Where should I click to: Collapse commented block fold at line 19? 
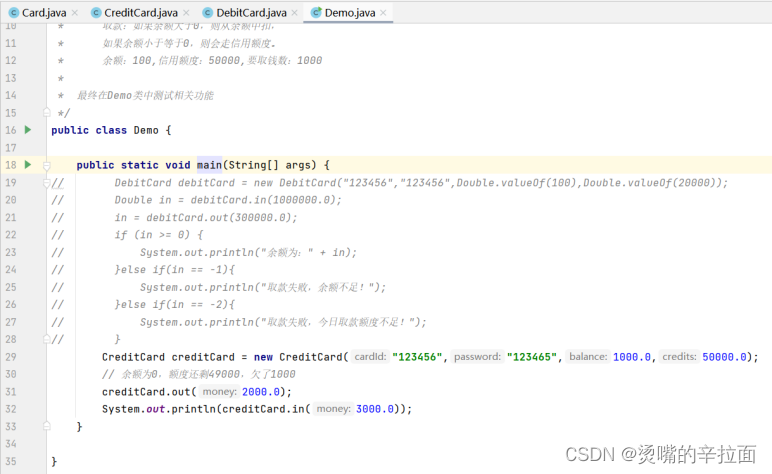pos(47,183)
